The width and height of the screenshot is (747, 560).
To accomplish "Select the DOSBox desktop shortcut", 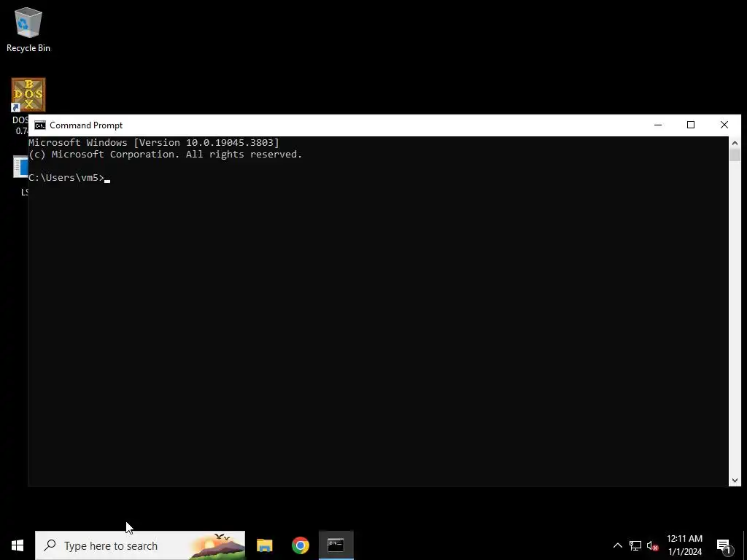I will (28, 95).
